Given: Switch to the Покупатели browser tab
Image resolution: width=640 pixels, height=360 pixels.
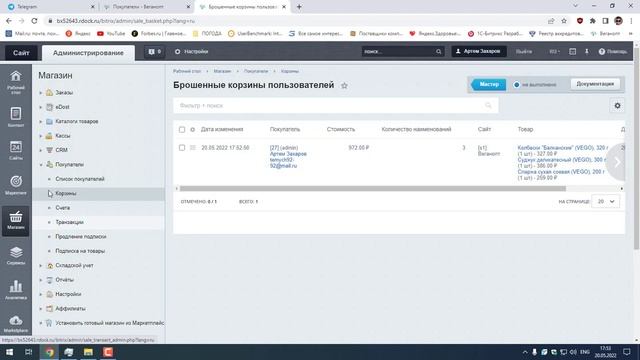Looking at the screenshot, I should (x=147, y=7).
